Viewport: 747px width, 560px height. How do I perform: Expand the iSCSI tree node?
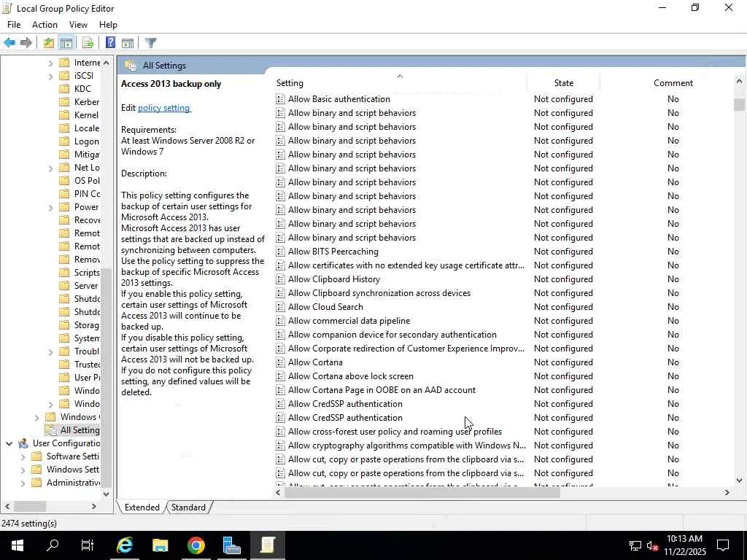point(50,76)
